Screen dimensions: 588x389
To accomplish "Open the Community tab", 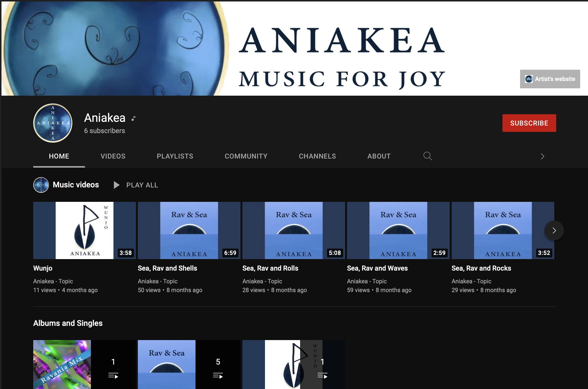I will coord(246,156).
